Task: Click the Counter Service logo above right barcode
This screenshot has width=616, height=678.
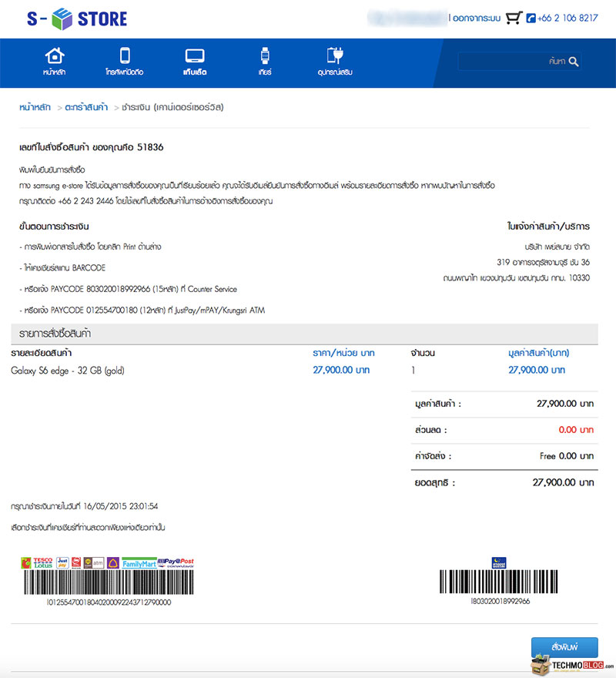Action: [499, 562]
